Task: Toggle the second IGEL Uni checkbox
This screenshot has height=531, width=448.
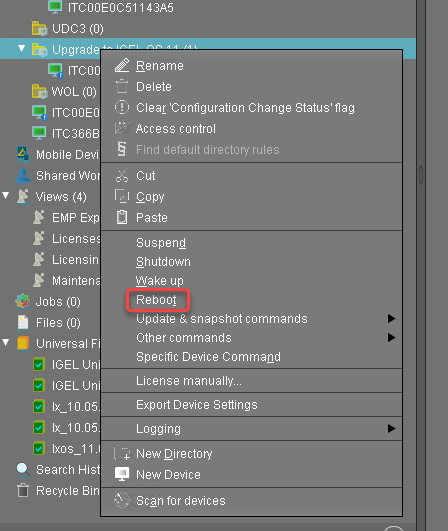Action: click(x=39, y=385)
